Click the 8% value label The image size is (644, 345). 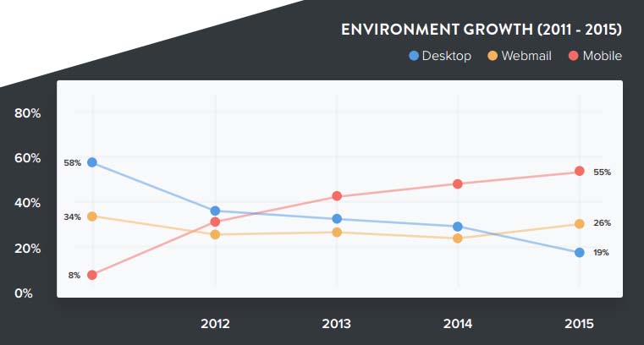[x=74, y=276]
